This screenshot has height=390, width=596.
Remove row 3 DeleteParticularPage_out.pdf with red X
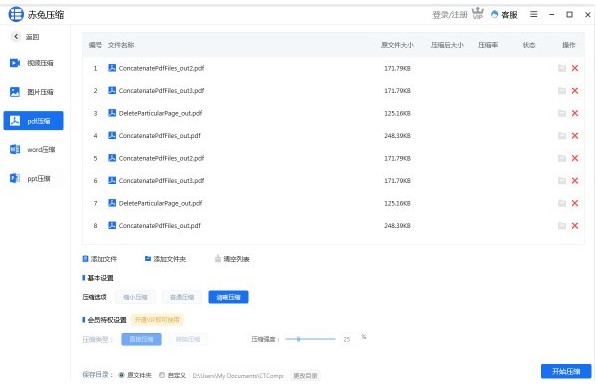[x=575, y=113]
